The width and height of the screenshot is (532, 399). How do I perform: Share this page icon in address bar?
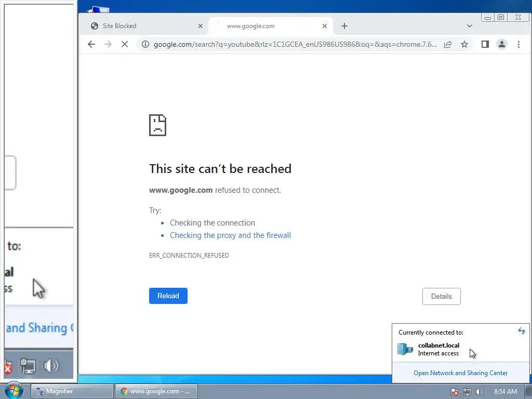[448, 44]
